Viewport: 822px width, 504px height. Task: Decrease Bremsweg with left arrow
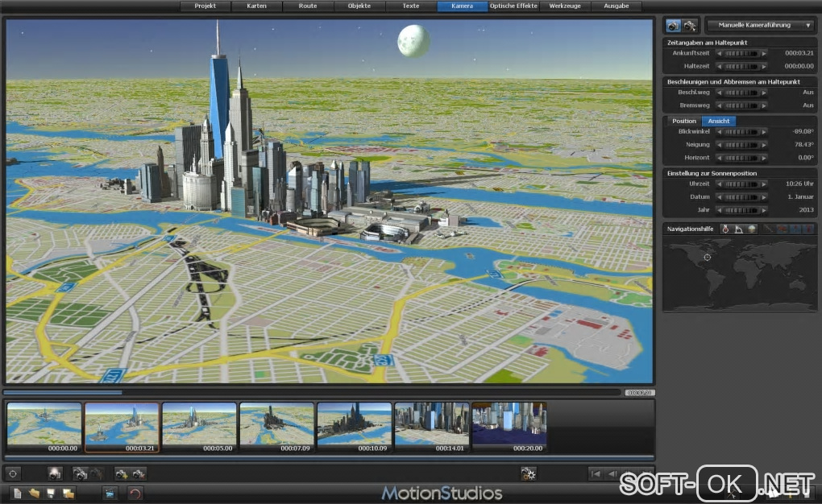click(x=719, y=105)
